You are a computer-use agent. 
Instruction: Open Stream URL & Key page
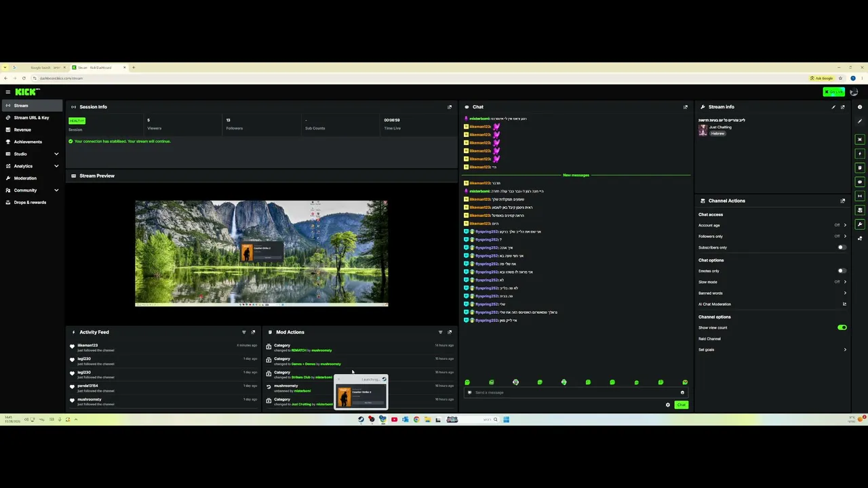(31, 118)
